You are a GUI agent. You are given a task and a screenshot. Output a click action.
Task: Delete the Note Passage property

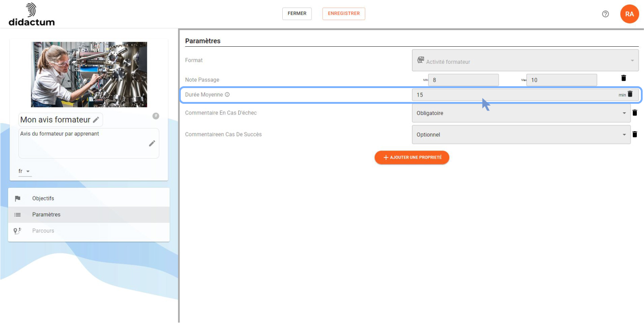coord(623,78)
